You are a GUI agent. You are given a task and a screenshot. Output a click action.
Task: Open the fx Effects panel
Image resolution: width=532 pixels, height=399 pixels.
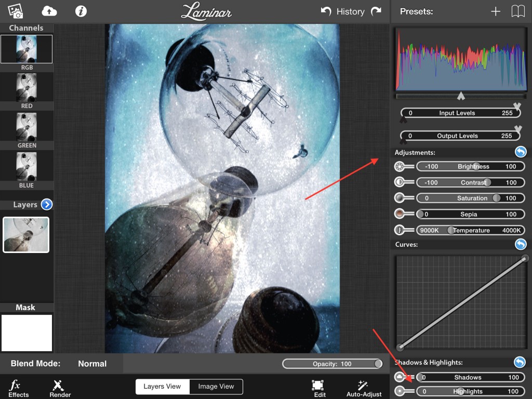[x=18, y=389]
